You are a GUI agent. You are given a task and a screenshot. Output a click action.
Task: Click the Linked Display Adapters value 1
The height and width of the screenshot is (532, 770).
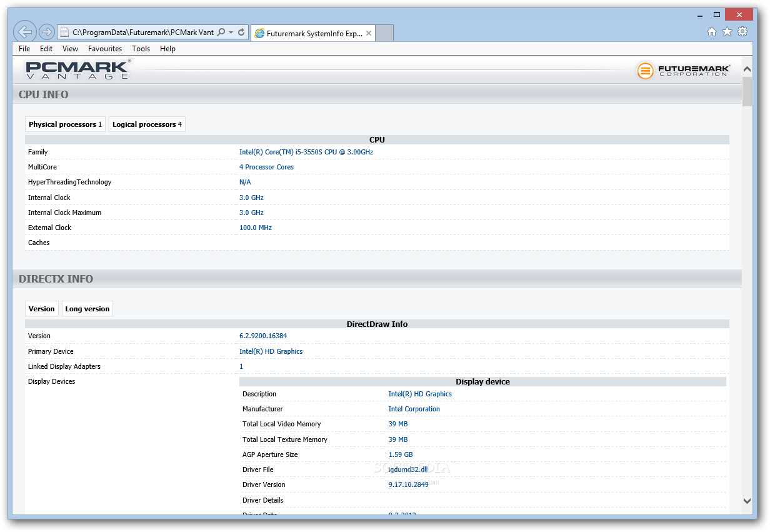[x=241, y=366]
